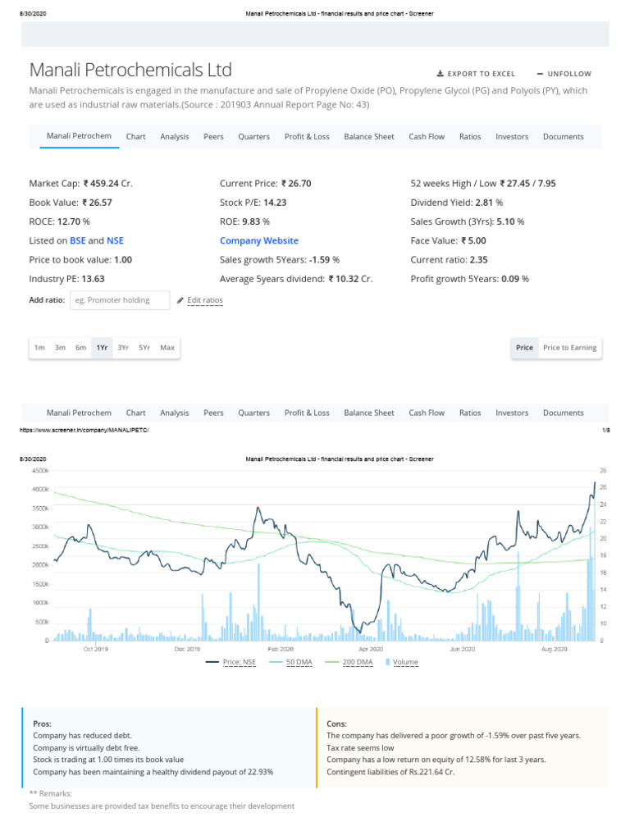Hide the 50 DMA chart series
The height and width of the screenshot is (840, 630).
pos(276,661)
